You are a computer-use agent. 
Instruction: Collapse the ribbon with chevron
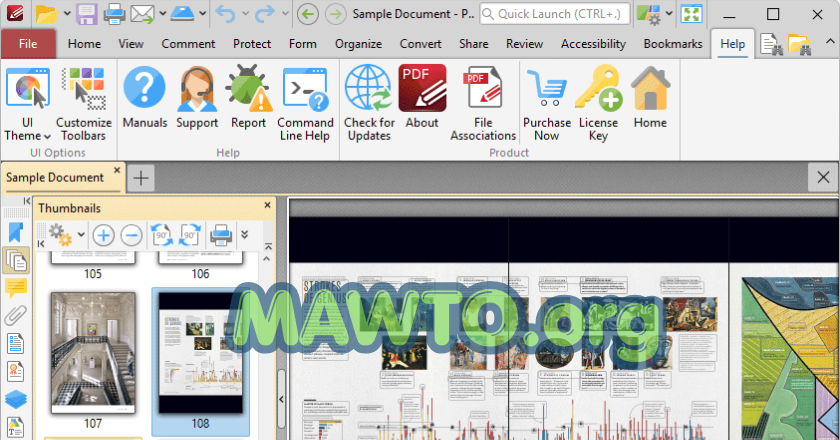[830, 41]
